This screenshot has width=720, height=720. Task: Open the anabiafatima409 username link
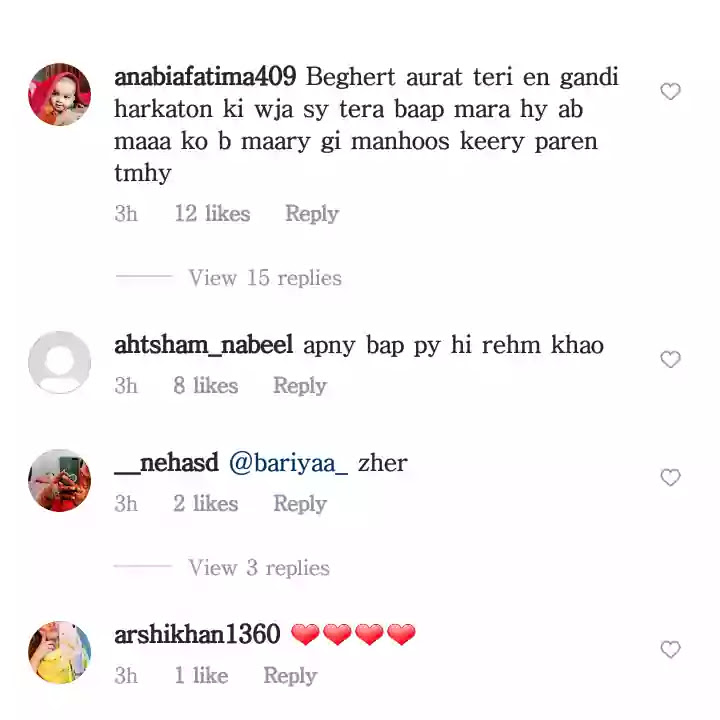205,77
